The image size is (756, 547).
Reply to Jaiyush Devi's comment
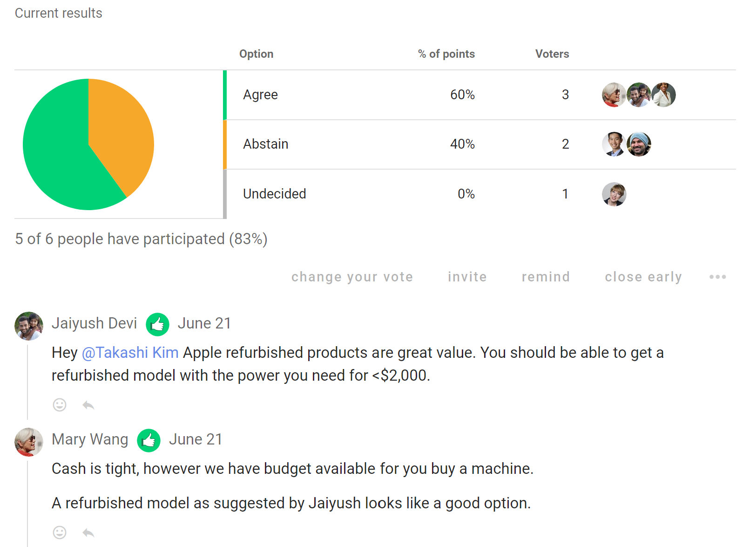[x=88, y=405]
